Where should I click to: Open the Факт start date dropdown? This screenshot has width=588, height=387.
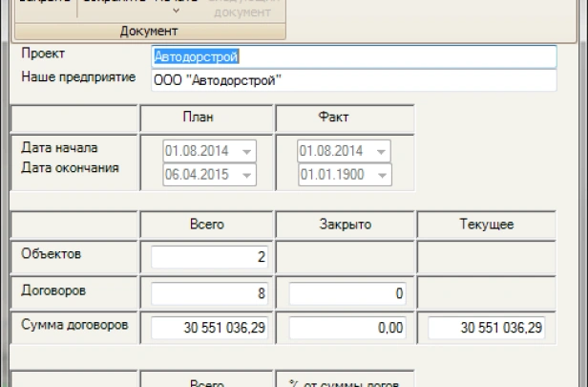coord(382,152)
